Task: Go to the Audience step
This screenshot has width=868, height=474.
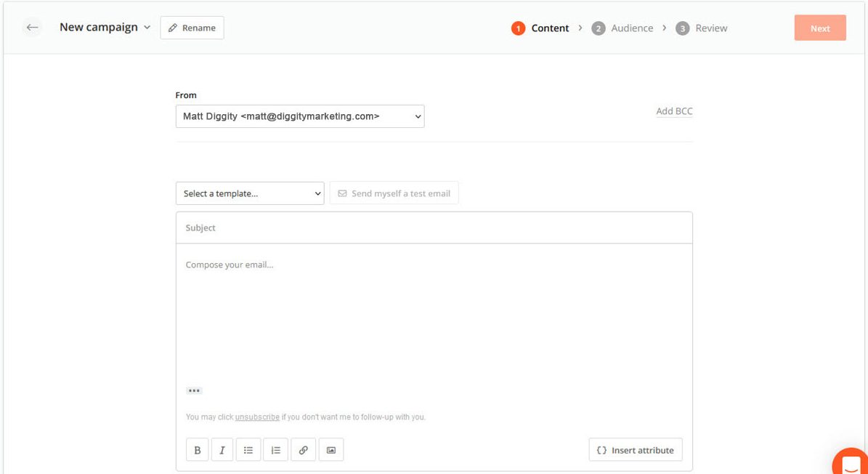Action: click(x=622, y=28)
